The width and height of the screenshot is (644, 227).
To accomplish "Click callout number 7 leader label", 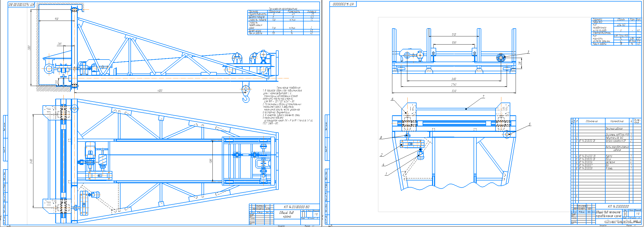I will pos(483,96).
